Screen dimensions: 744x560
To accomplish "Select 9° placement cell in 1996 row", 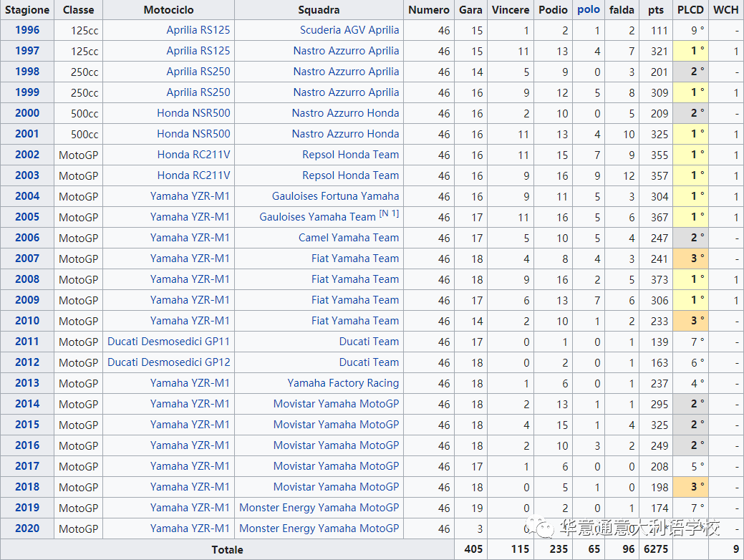I will tap(690, 30).
